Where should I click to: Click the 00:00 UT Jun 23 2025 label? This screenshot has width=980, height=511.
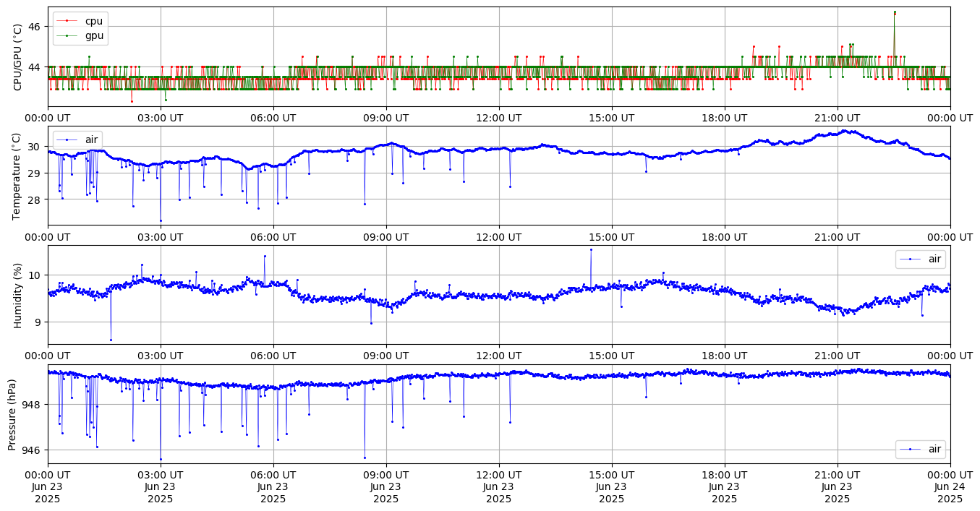click(x=48, y=487)
